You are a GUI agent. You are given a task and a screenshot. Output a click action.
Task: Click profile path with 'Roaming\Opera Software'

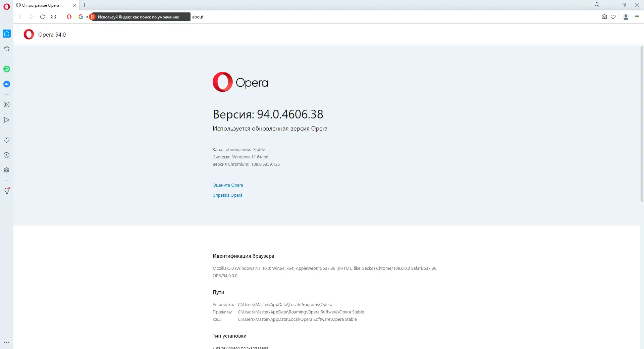[301, 312]
